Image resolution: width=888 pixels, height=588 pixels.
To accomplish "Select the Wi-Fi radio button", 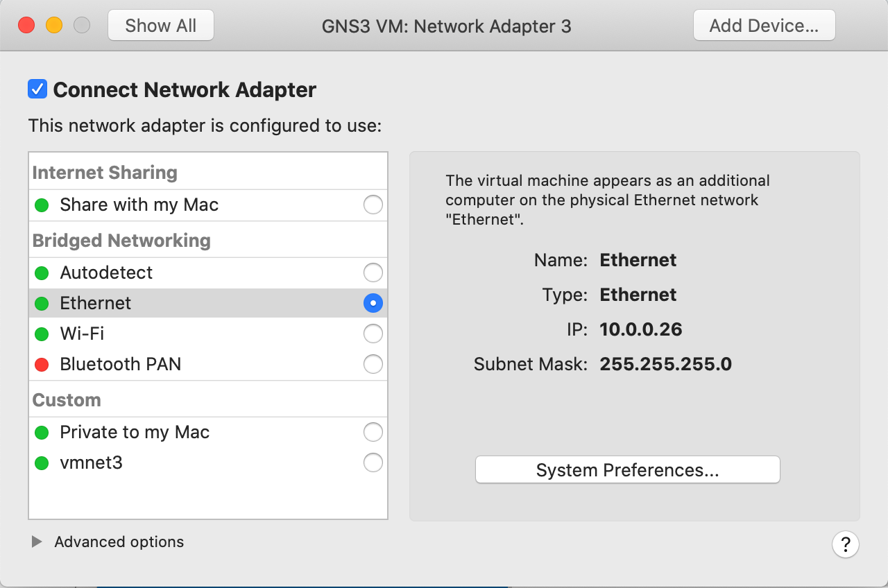I will click(x=373, y=334).
